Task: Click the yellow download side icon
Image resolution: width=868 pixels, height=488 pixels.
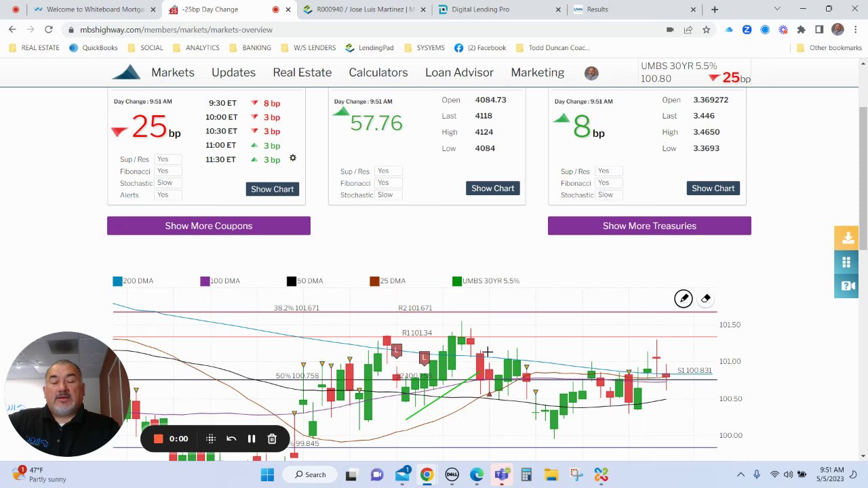Action: [846, 239]
